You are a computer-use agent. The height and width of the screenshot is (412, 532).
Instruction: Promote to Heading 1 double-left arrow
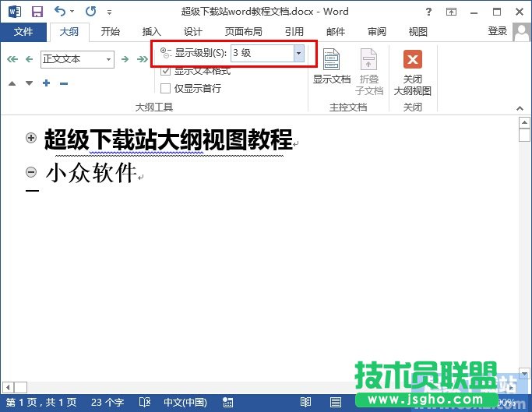(12, 59)
